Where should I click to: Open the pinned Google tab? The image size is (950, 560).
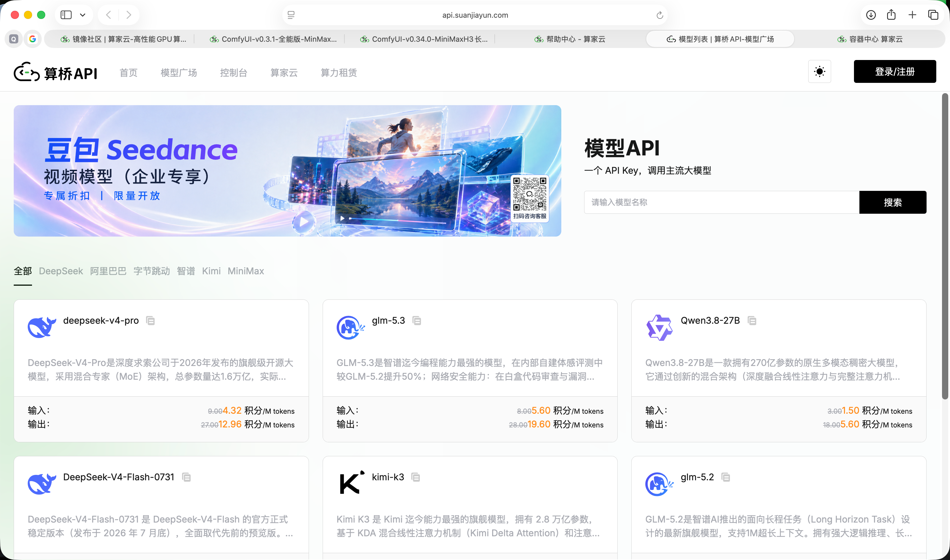coord(33,39)
